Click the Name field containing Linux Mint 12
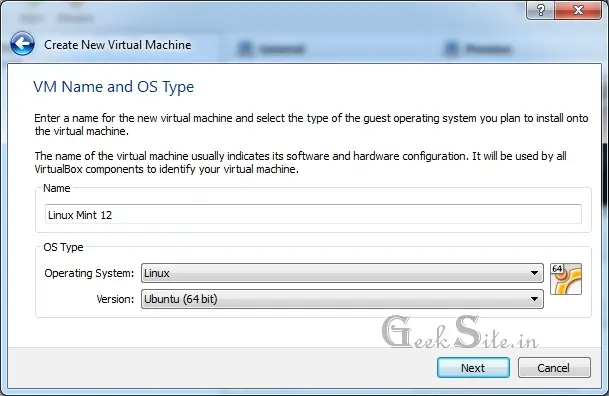The height and width of the screenshot is (396, 609). click(x=313, y=214)
